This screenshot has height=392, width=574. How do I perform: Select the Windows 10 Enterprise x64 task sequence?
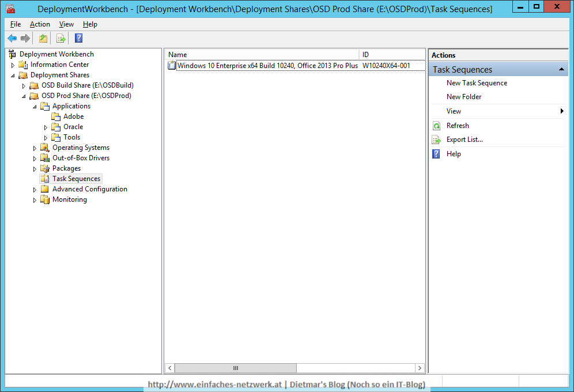pos(267,66)
